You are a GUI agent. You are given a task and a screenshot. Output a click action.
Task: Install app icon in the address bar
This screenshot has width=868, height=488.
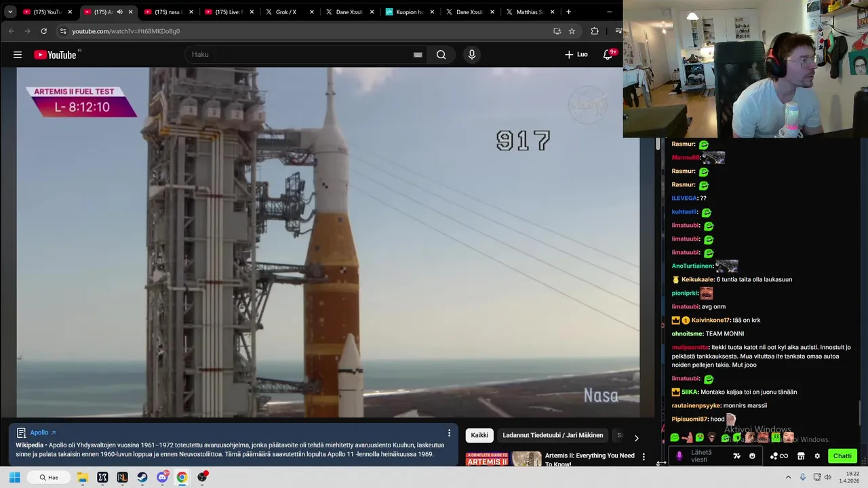(x=557, y=31)
